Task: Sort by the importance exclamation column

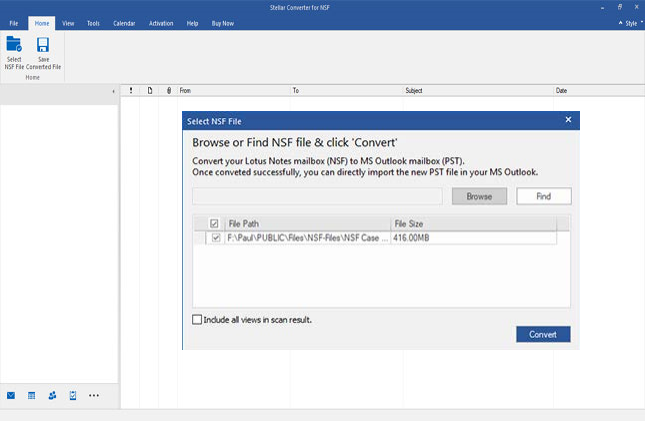Action: click(x=131, y=91)
